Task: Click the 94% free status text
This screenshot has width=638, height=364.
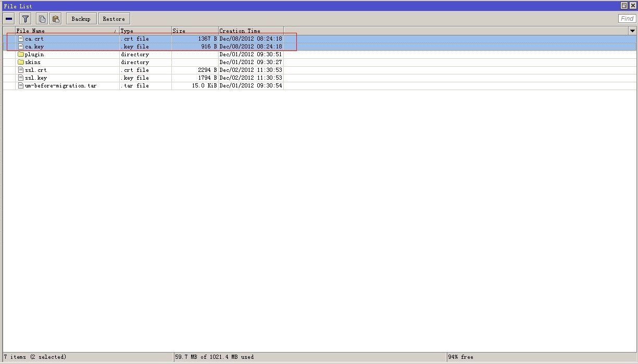Action: click(x=460, y=357)
